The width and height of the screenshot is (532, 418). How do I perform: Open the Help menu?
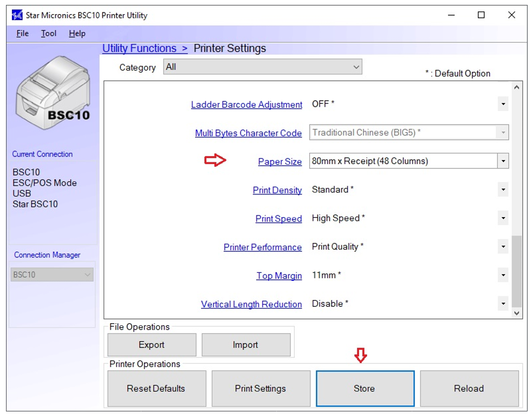(77, 34)
